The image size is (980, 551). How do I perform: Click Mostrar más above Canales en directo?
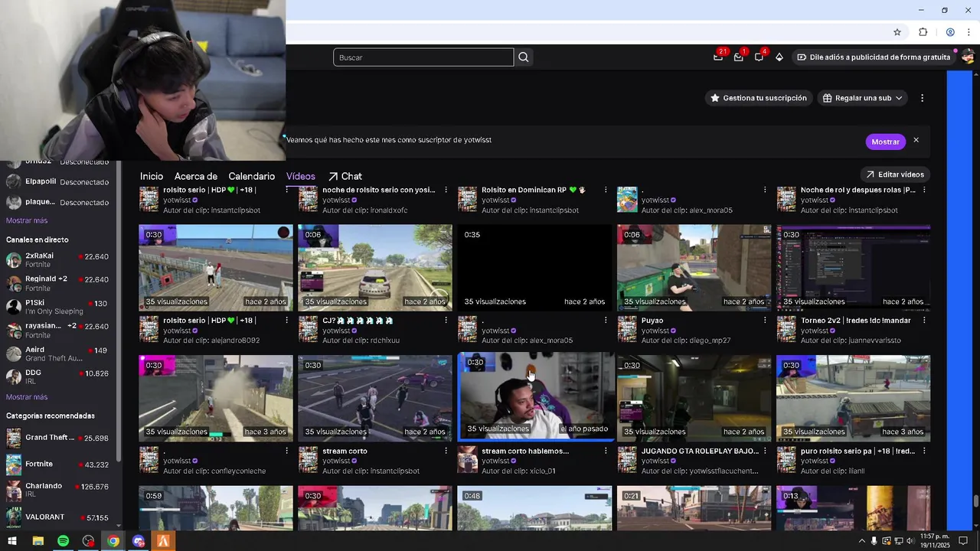[27, 220]
